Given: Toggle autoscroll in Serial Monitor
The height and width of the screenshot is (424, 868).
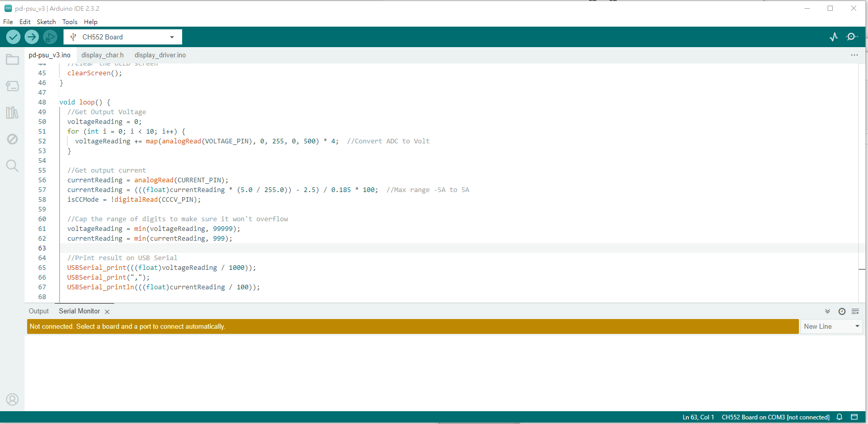Looking at the screenshot, I should (x=828, y=311).
